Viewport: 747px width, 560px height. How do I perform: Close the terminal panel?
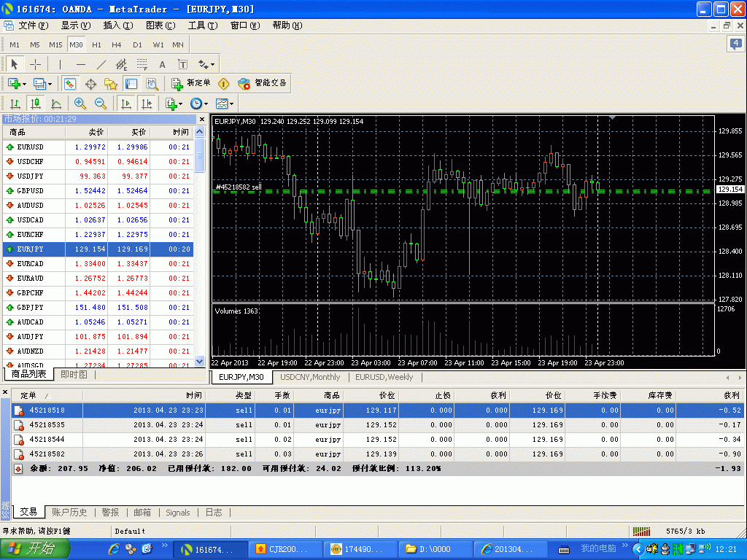coord(5,392)
